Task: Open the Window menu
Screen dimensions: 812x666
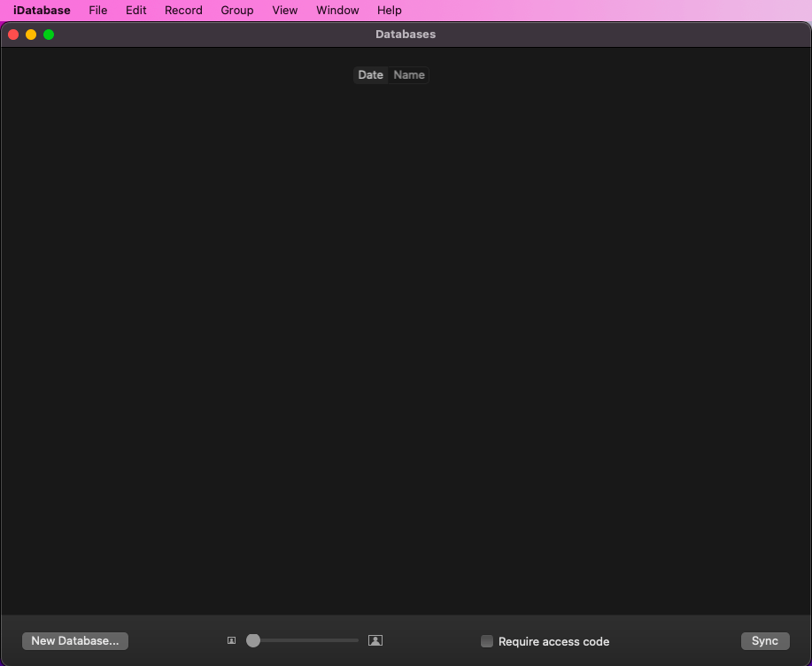Action: (x=337, y=11)
